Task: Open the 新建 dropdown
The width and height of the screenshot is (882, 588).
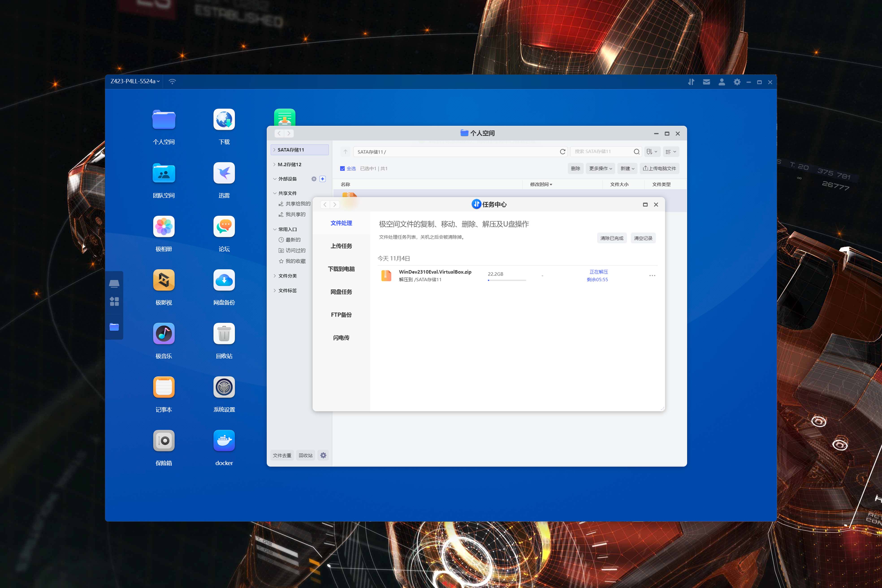Action: 627,168
